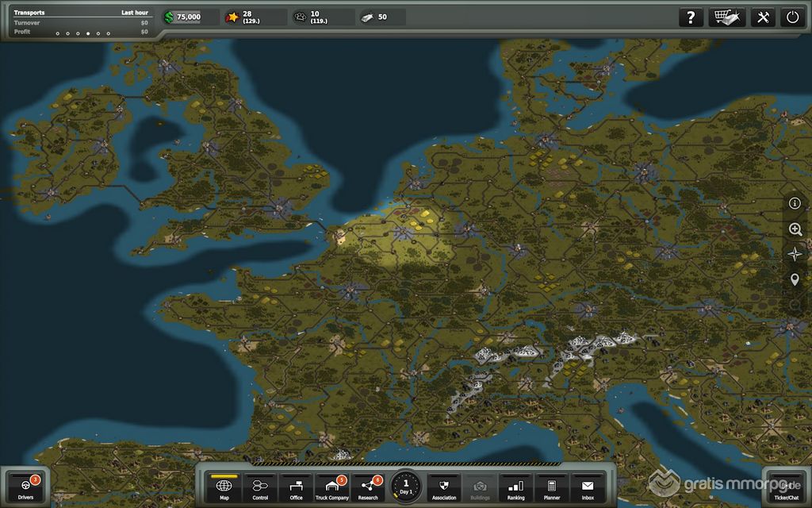Open the Office menu
Image resolution: width=812 pixels, height=508 pixels.
pos(296,487)
